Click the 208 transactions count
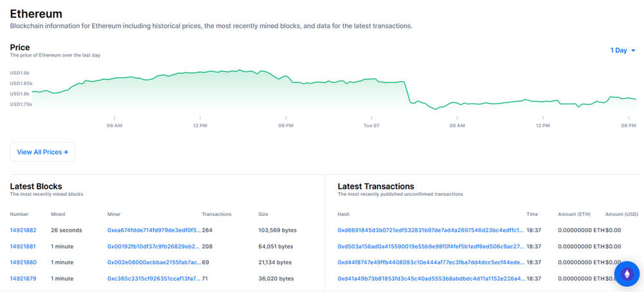 point(207,246)
